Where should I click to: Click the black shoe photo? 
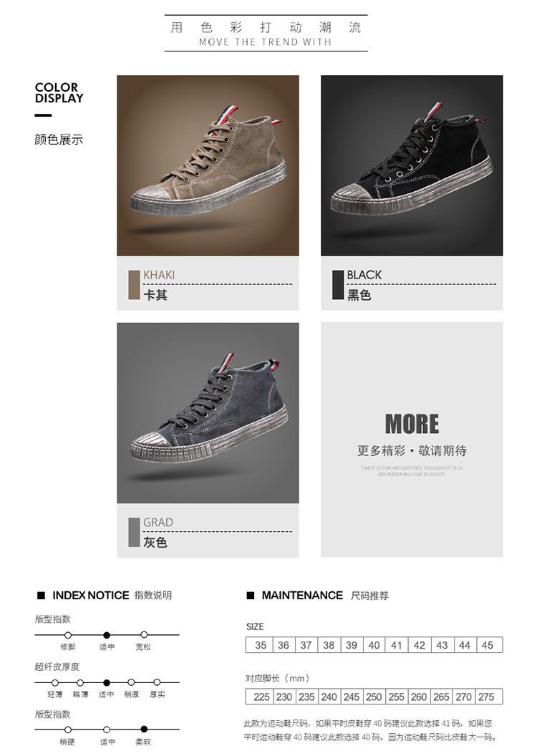tap(412, 165)
